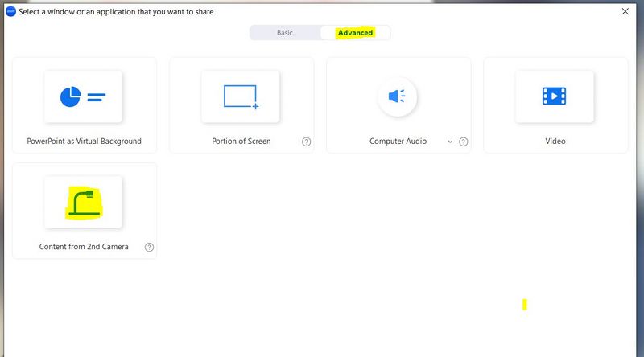The width and height of the screenshot is (644, 357).
Task: Select the highlighted 2nd camera document icon
Action: point(83,203)
